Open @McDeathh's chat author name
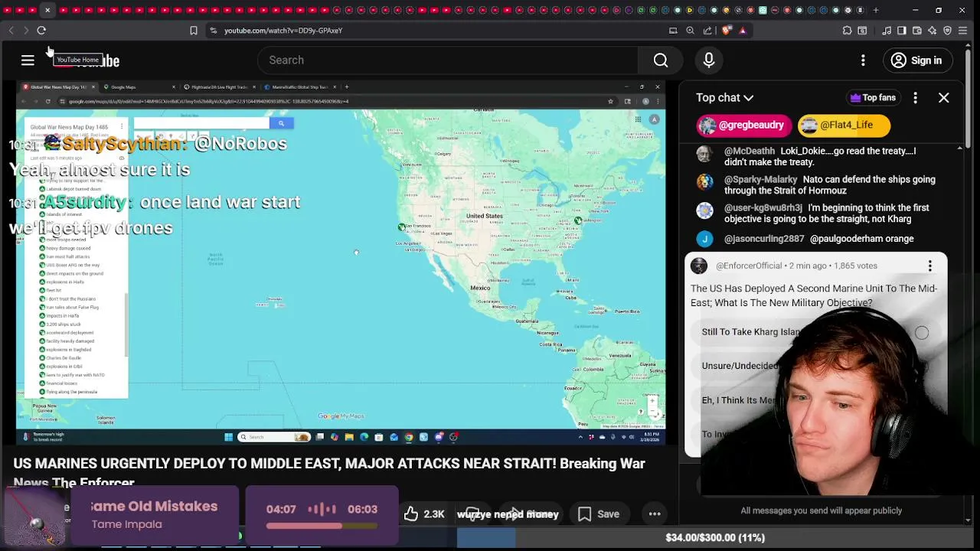 [x=750, y=152]
